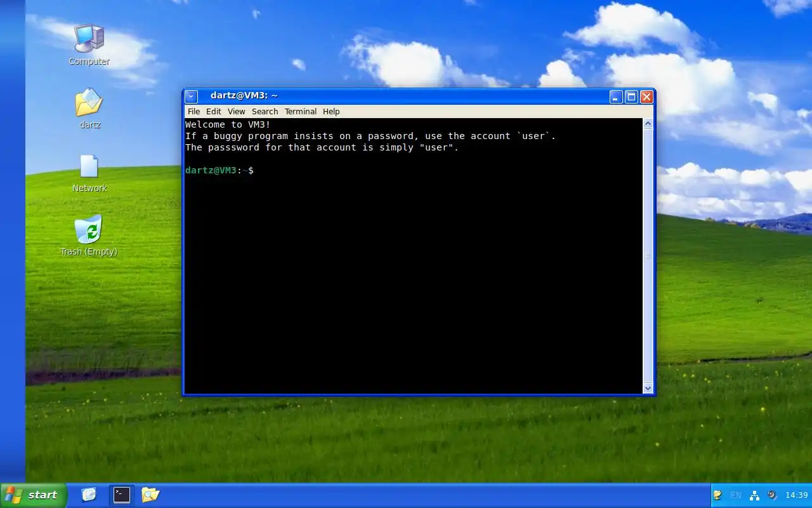This screenshot has height=508, width=812.
Task: Click the terminal scrollbar down arrow
Action: pyautogui.click(x=648, y=388)
